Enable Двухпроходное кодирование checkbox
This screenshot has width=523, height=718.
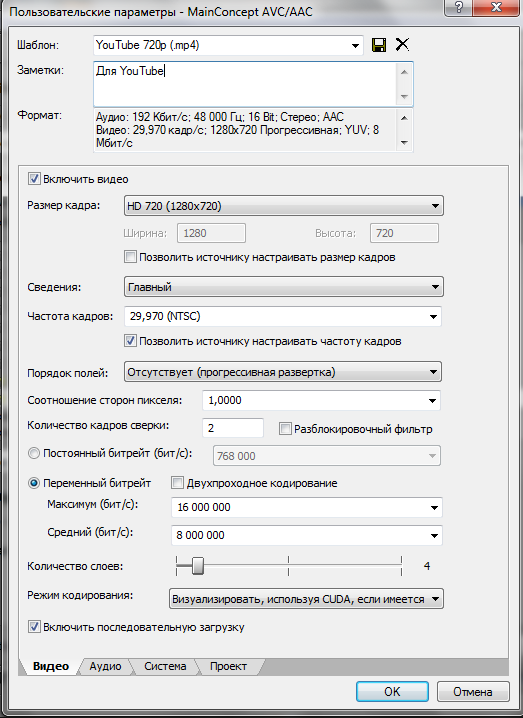[177, 483]
